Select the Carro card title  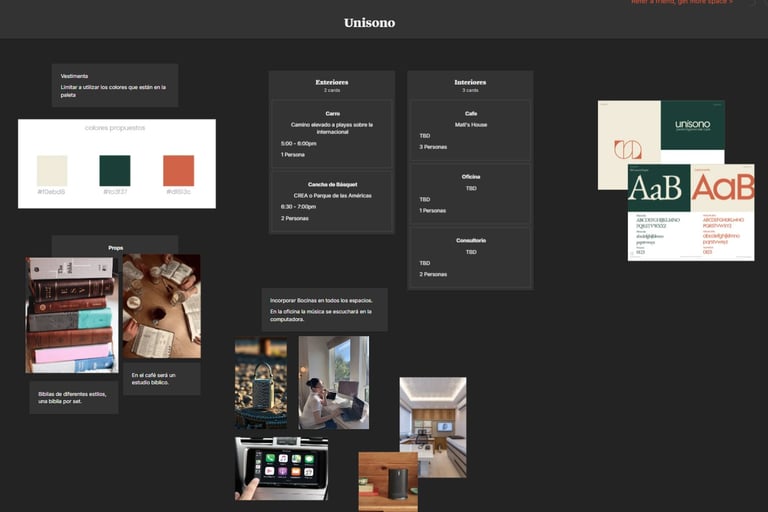tap(333, 113)
